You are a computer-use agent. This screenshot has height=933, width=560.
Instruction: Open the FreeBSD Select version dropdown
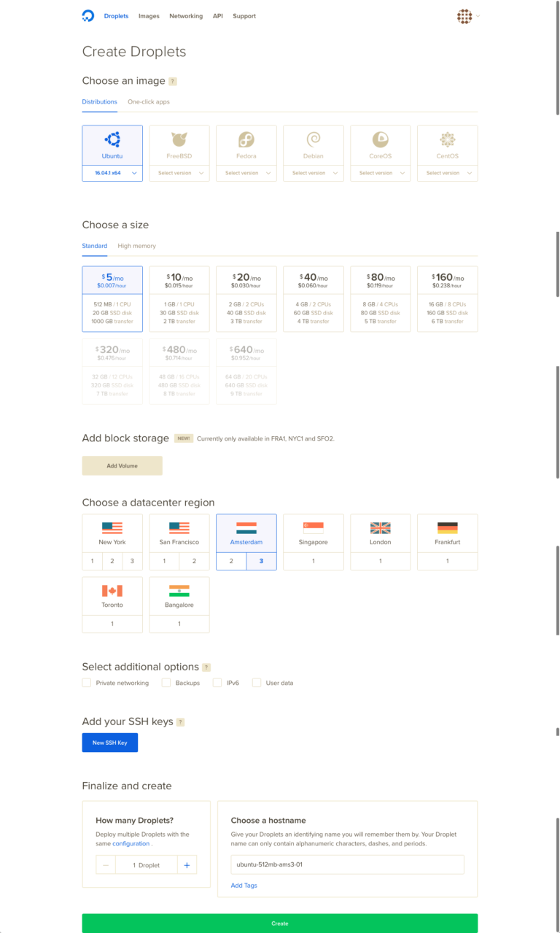(179, 173)
